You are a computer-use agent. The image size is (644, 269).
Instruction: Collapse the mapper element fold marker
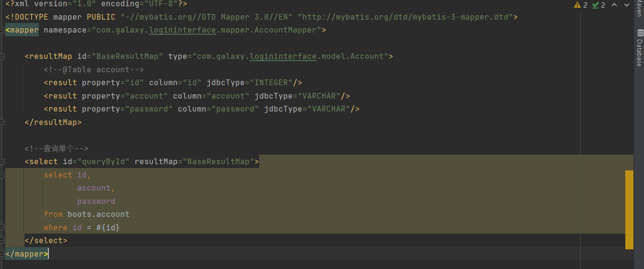[2, 31]
